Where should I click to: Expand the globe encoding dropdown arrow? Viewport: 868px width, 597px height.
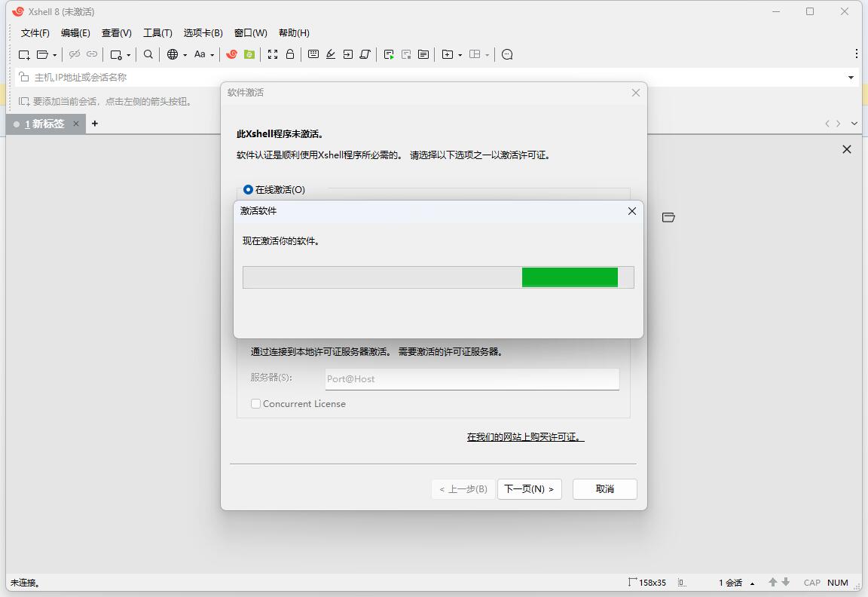pyautogui.click(x=185, y=55)
